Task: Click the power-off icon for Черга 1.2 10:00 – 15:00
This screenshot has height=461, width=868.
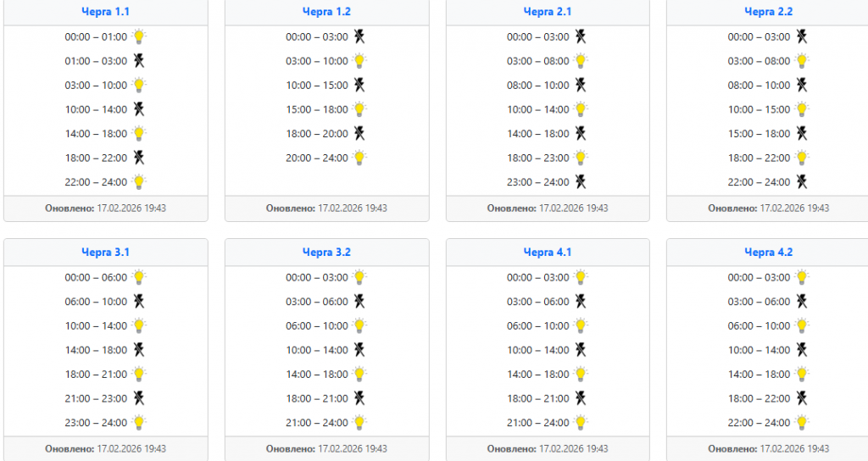Action: tap(360, 85)
